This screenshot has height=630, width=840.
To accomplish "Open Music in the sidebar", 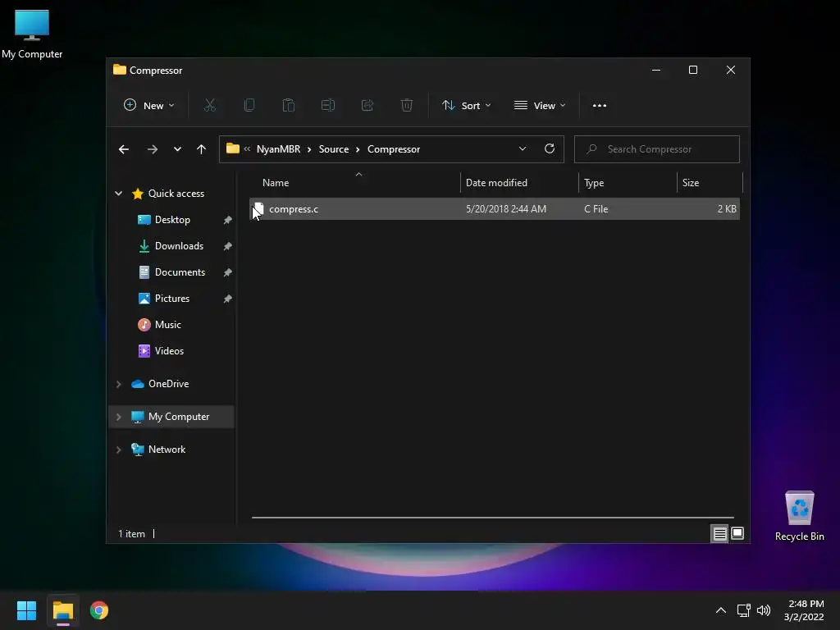I will (x=167, y=325).
